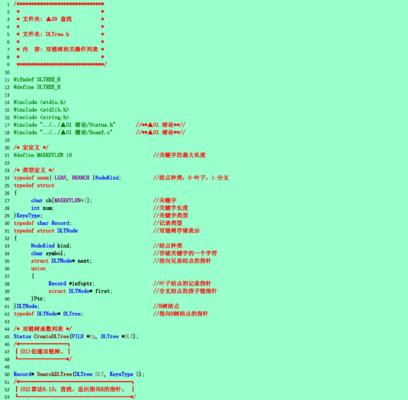This screenshot has height=400, width=408.
Task: Click the typedef enum NodeKind declaration
Action: point(67,178)
